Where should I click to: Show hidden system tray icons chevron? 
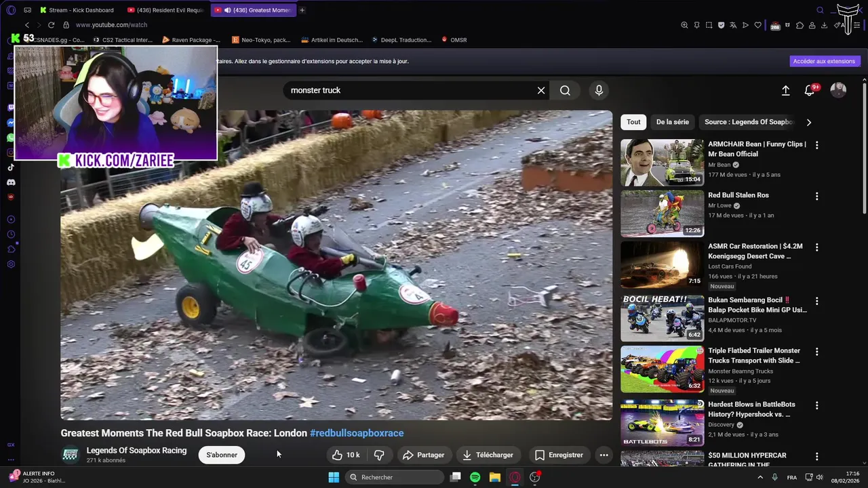pos(759,477)
